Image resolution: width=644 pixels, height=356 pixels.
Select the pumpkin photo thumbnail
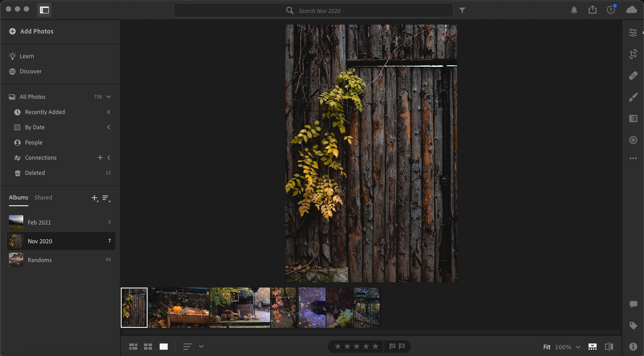tap(179, 308)
